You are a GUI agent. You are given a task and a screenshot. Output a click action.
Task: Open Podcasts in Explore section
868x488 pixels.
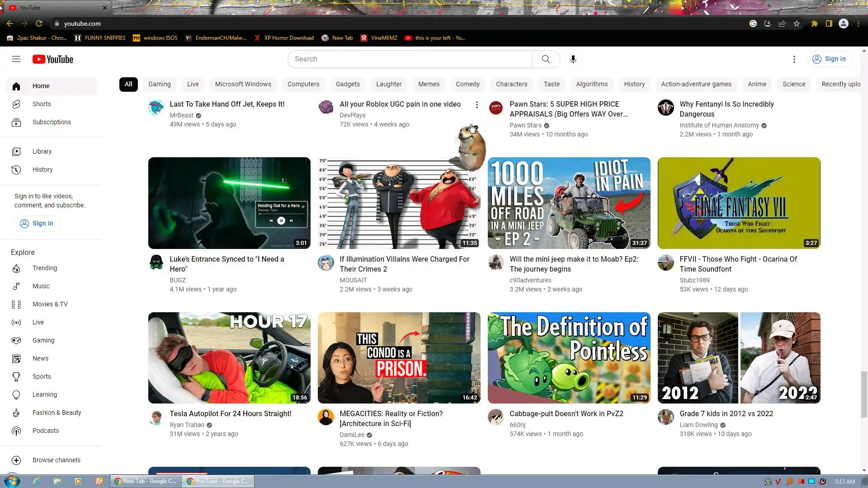[45, 431]
